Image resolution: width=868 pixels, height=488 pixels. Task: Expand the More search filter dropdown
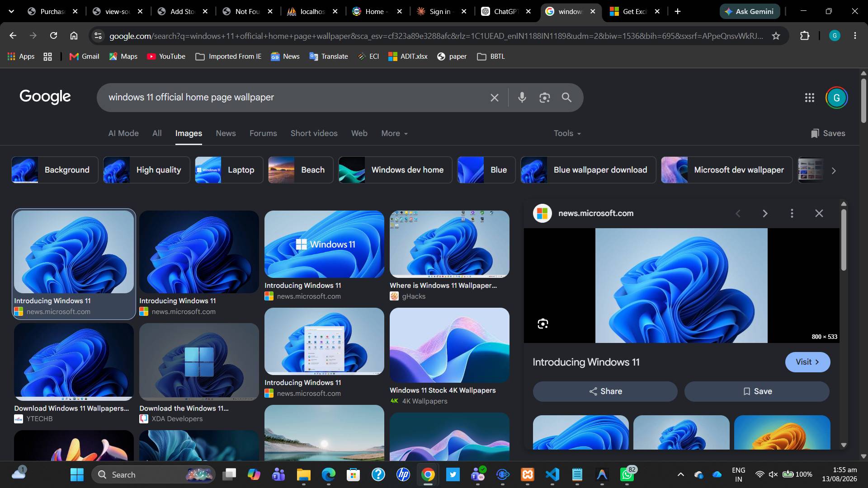point(394,133)
